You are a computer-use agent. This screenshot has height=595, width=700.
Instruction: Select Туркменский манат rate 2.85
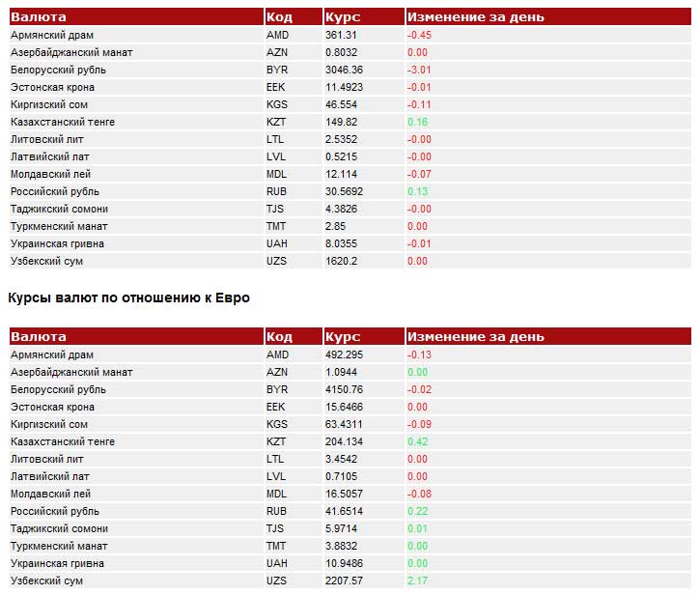click(335, 226)
